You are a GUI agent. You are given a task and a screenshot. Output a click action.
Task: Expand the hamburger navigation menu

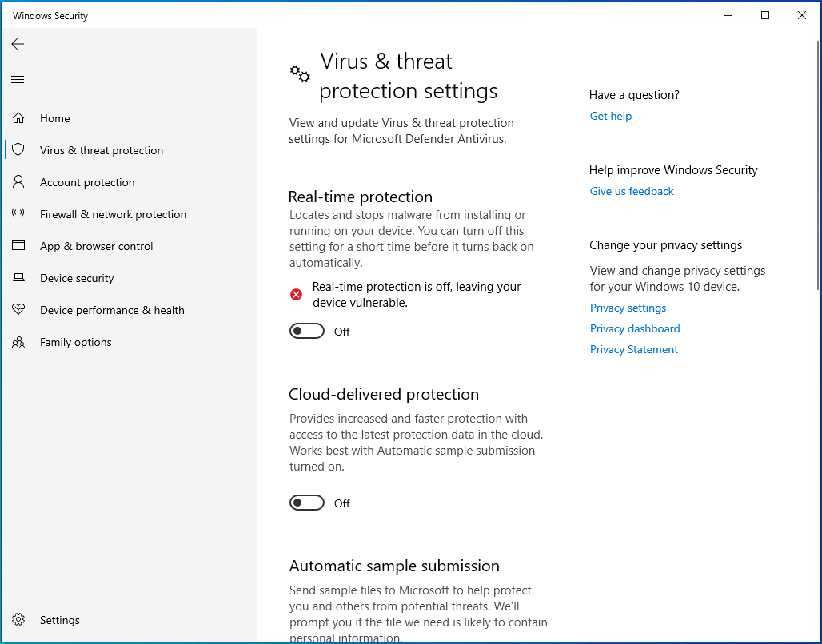pos(18,79)
